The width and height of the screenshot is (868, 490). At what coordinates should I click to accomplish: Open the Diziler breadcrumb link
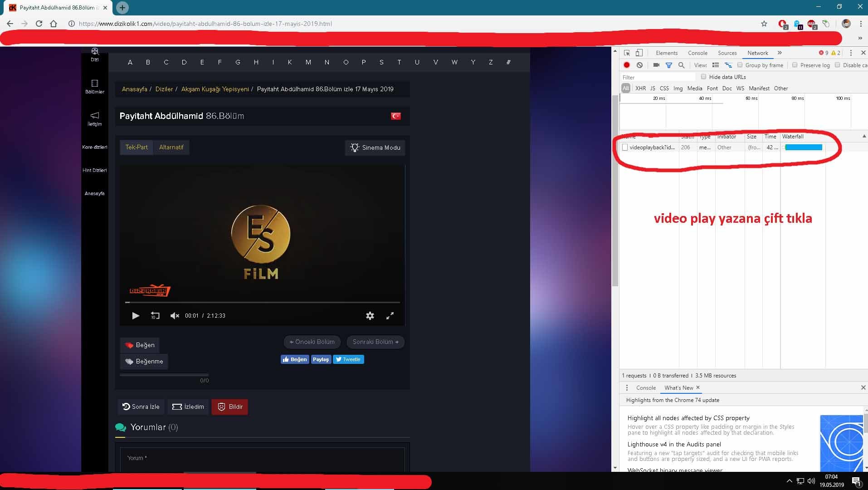[x=164, y=89]
